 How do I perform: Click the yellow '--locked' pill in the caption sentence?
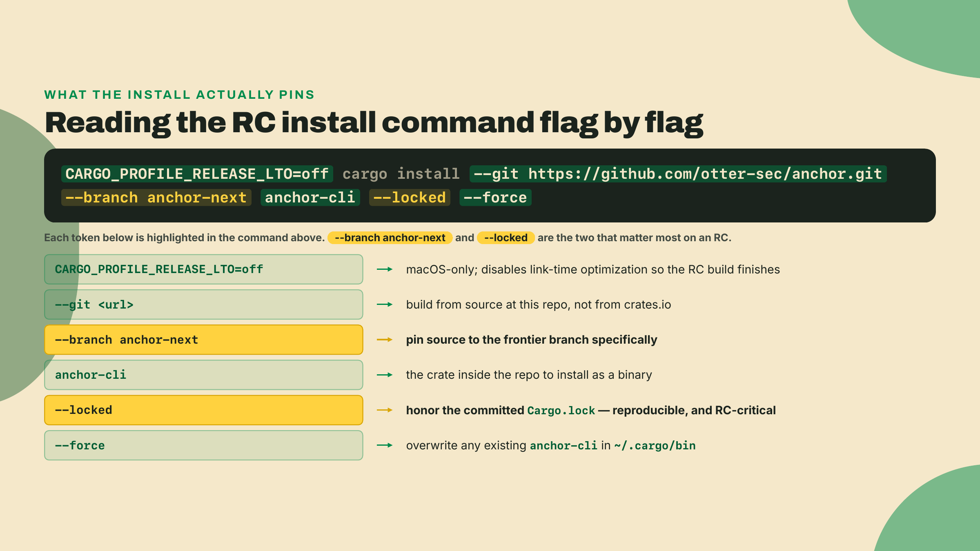506,238
